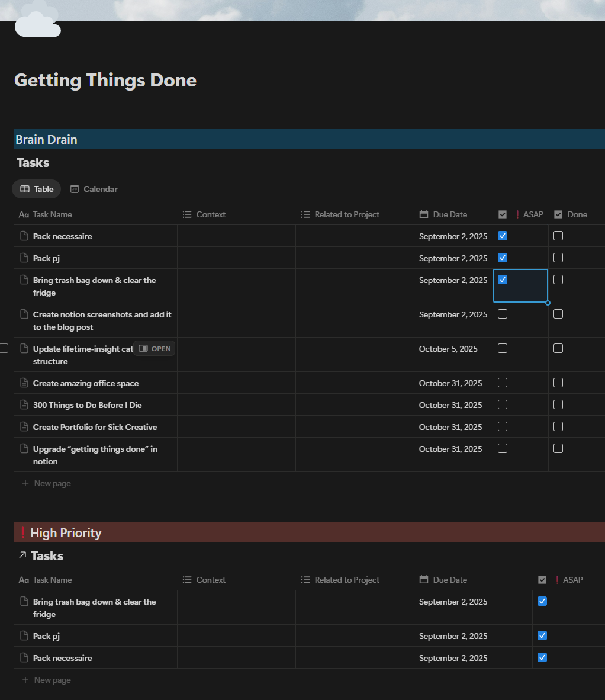This screenshot has width=605, height=700.
Task: Tick Done checkbox for Create amazing office space
Action: pyautogui.click(x=558, y=383)
